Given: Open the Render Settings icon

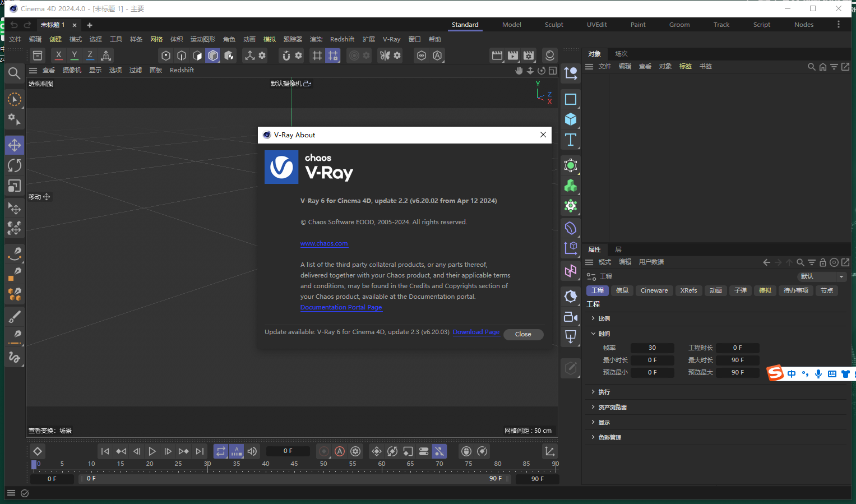Looking at the screenshot, I should click(529, 56).
